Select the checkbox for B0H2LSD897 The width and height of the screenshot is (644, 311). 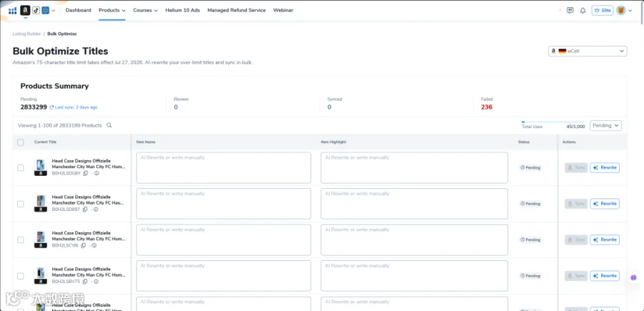pyautogui.click(x=21, y=204)
